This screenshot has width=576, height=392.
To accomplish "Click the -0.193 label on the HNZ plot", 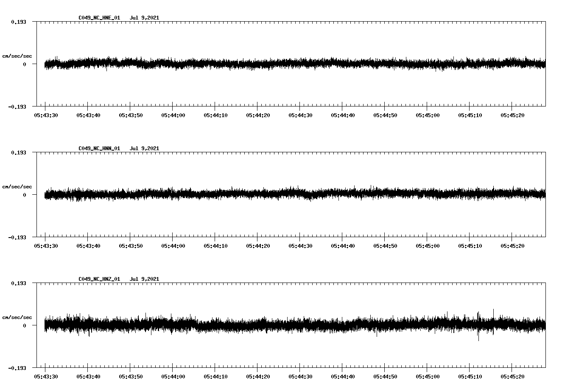I will 17,368.
